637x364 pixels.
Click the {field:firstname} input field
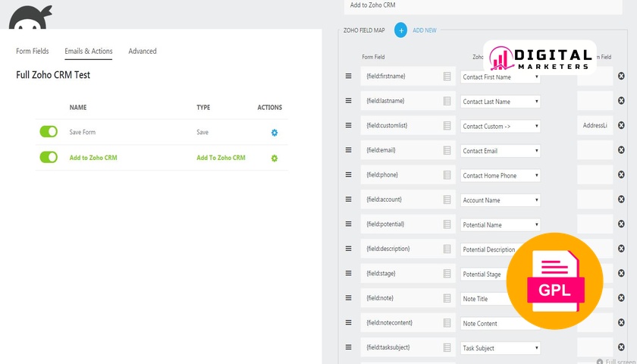[x=408, y=76]
